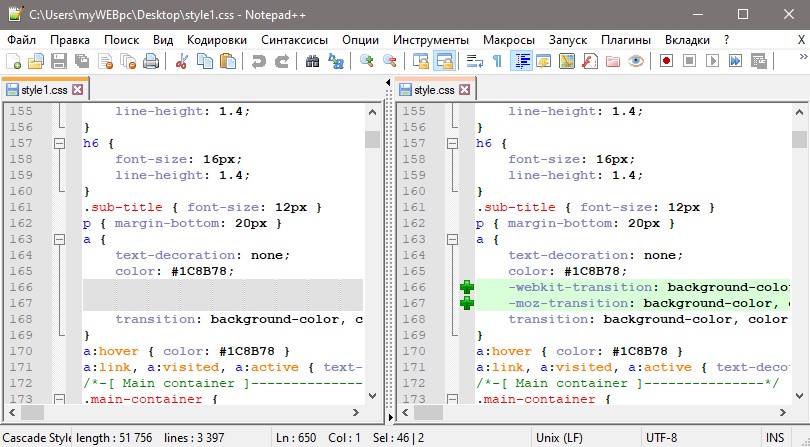
Task: Toggle word wrap toolbar icon
Action: [x=474, y=61]
